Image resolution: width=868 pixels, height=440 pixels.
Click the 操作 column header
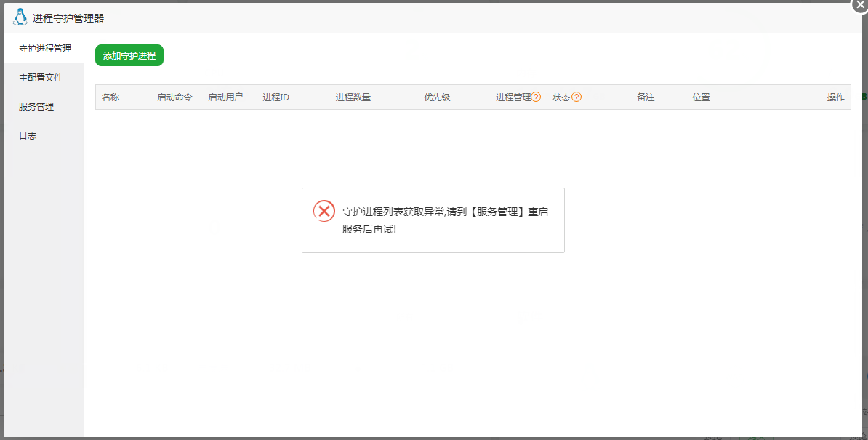(836, 97)
